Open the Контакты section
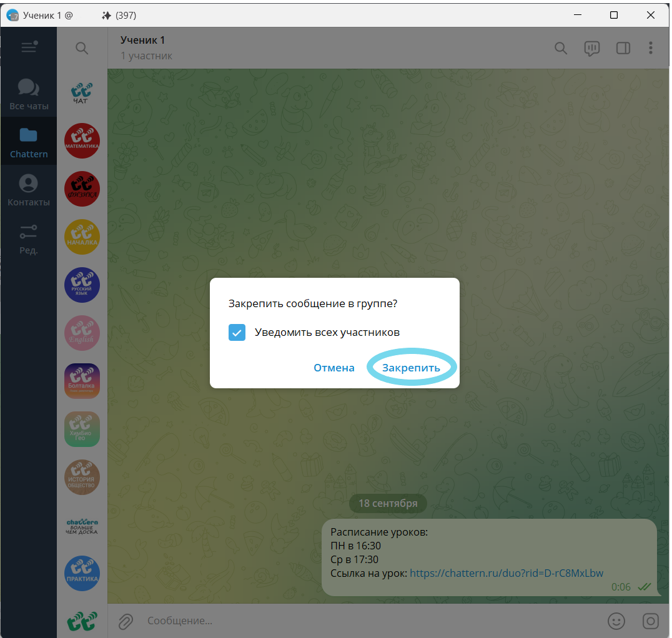672x638 pixels. [29, 190]
